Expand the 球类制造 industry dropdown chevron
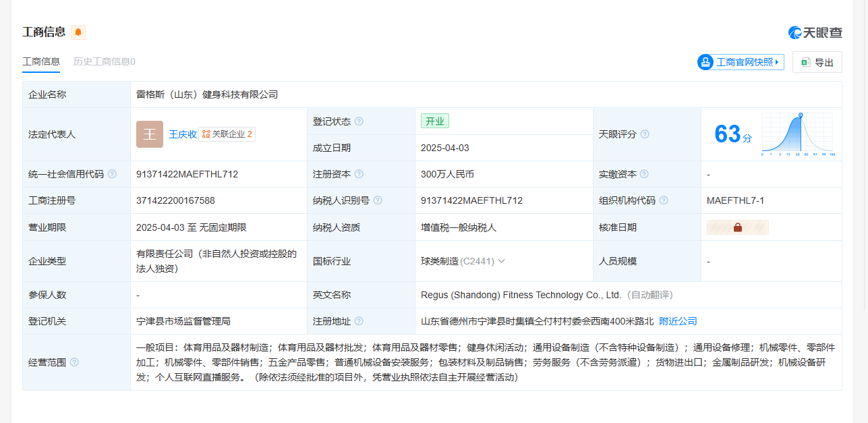The width and height of the screenshot is (868, 423). (501, 261)
